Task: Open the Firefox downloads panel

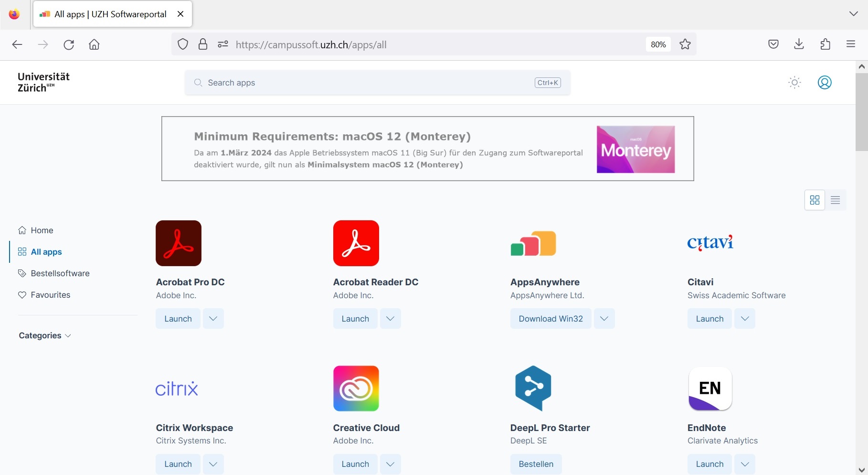Action: [x=799, y=44]
